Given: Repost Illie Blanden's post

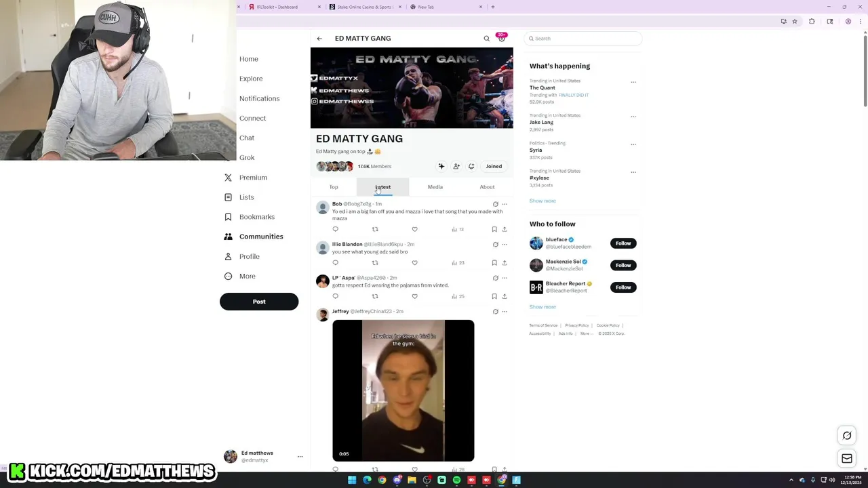Looking at the screenshot, I should pyautogui.click(x=375, y=263).
